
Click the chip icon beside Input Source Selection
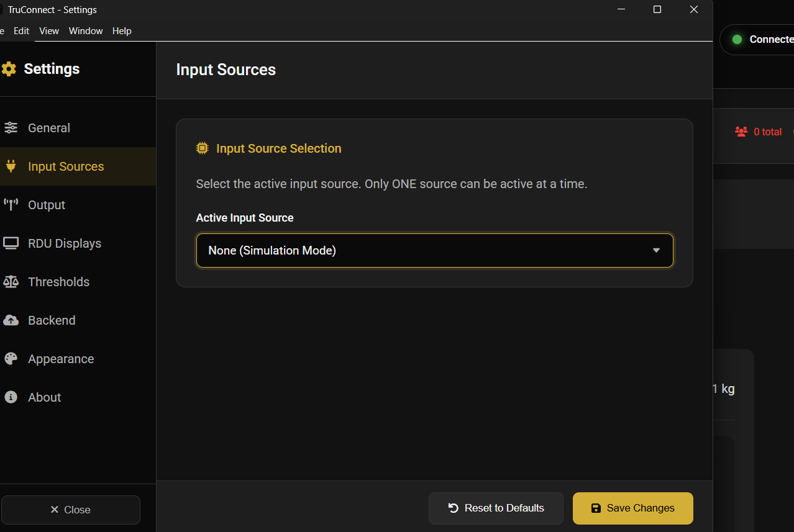202,148
